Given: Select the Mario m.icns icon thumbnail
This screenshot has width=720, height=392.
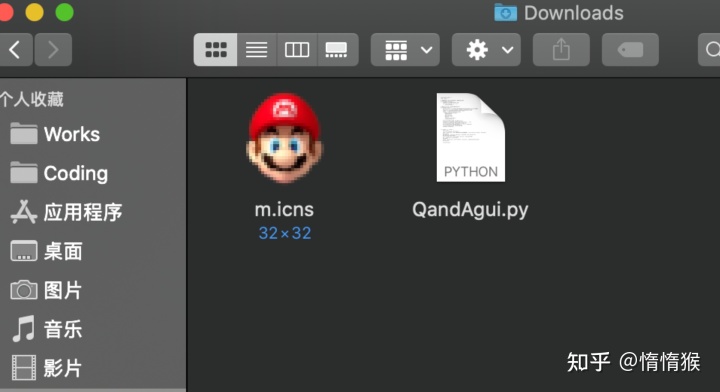Looking at the screenshot, I should point(284,138).
